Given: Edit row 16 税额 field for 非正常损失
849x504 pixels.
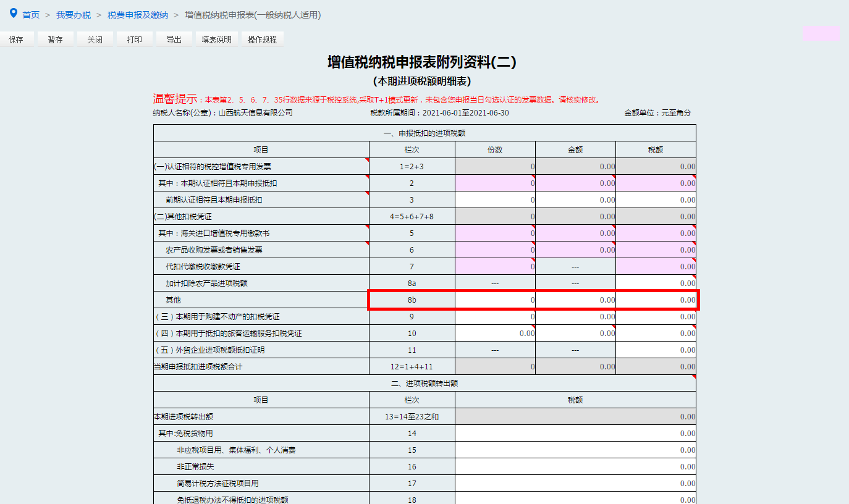Looking at the screenshot, I should pos(576,467).
